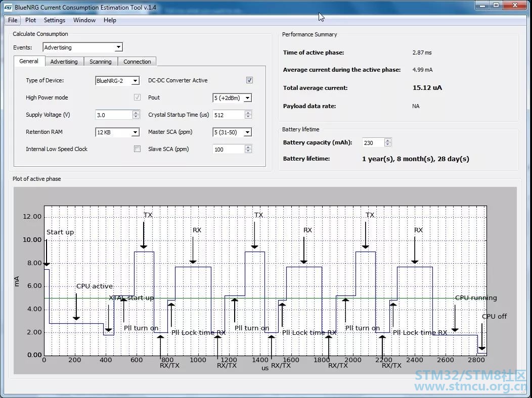This screenshot has height=398, width=532.
Task: Click the CPU active label in plot
Action: tap(95, 286)
